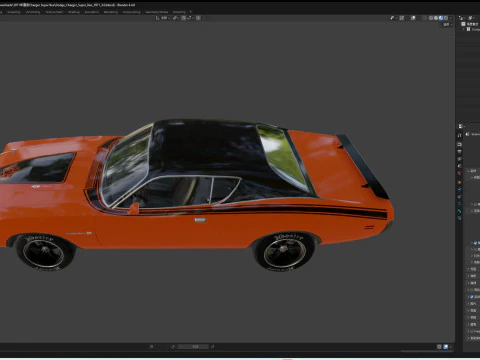The image size is (480, 360).
Task: Open the Output properties tab
Action: point(459,151)
